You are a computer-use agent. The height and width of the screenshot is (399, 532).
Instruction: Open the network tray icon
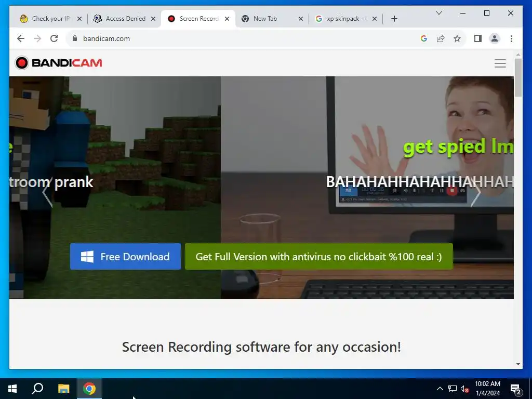click(x=453, y=389)
